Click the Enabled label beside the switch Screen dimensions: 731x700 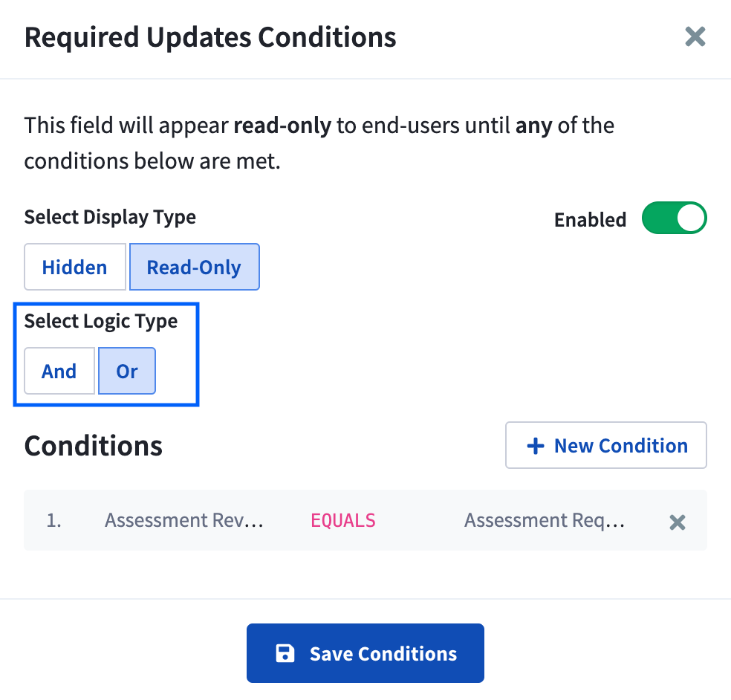(590, 220)
